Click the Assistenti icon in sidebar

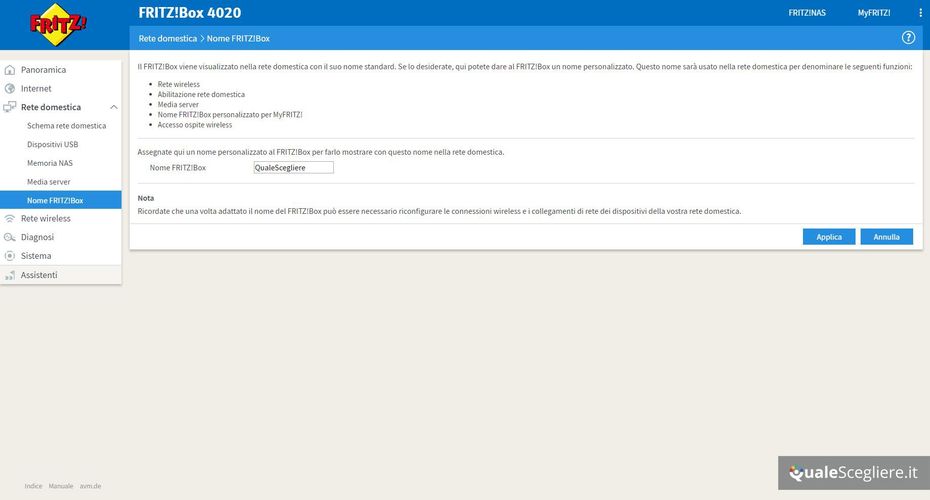[x=10, y=275]
